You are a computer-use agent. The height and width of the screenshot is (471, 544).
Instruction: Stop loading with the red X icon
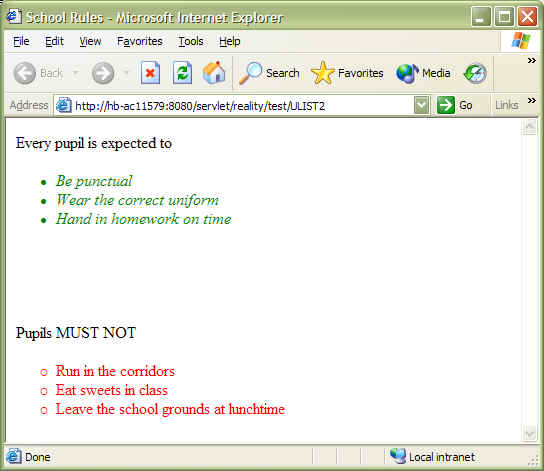[150, 73]
